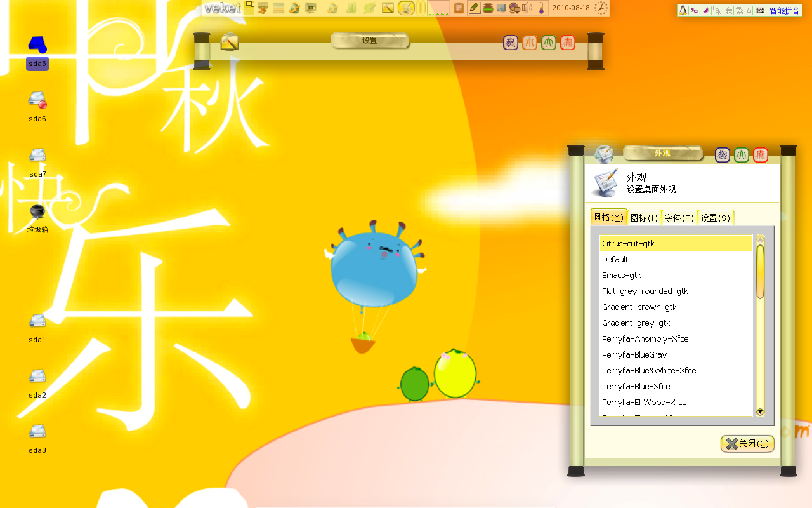Click the show desktop icon beside veket
This screenshot has width=812, height=508.
coord(250,8)
